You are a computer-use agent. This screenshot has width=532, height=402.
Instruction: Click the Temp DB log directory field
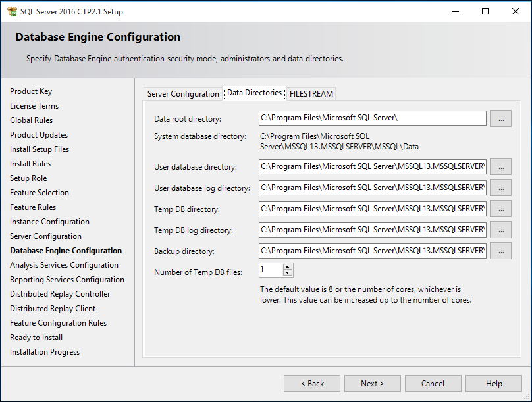point(372,230)
